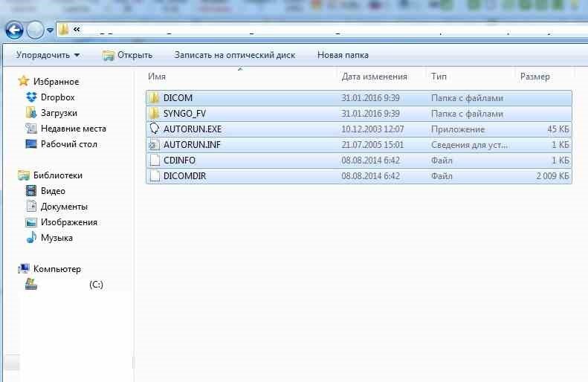
Task: Click the (C:) drive icon
Action: pyautogui.click(x=31, y=284)
